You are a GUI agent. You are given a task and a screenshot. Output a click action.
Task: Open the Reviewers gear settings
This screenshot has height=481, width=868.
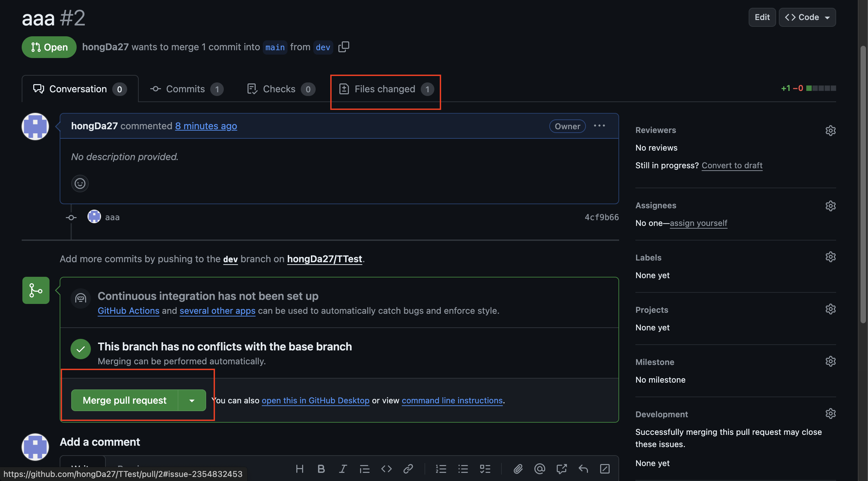tap(830, 130)
